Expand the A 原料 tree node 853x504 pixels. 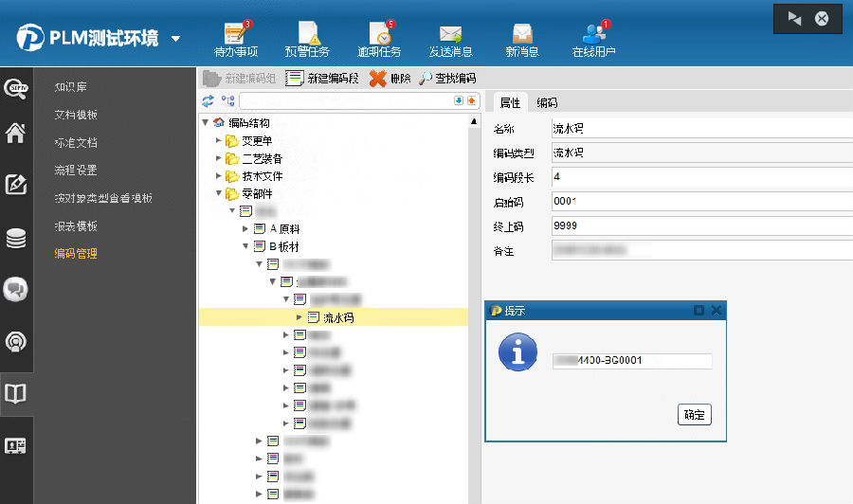tap(245, 228)
